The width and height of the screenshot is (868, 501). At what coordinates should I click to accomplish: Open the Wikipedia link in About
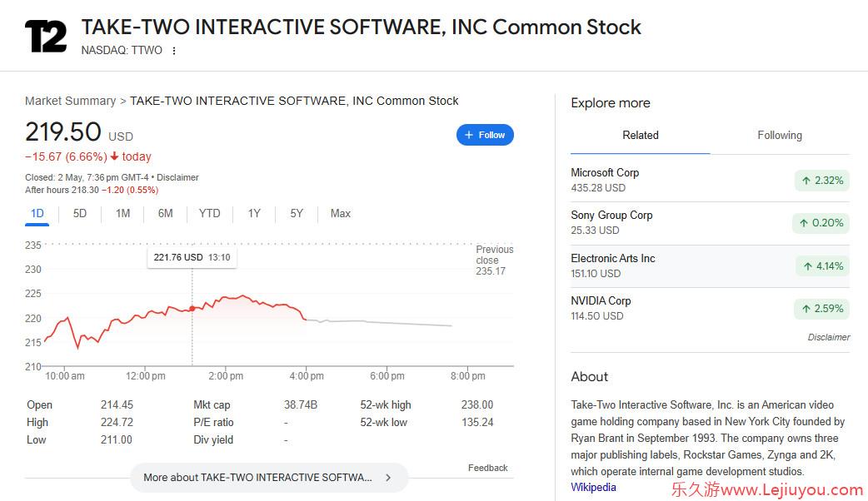(x=593, y=487)
